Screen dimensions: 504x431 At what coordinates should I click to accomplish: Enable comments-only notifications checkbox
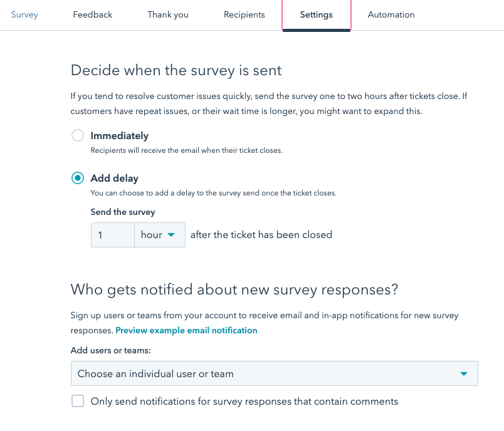click(78, 402)
